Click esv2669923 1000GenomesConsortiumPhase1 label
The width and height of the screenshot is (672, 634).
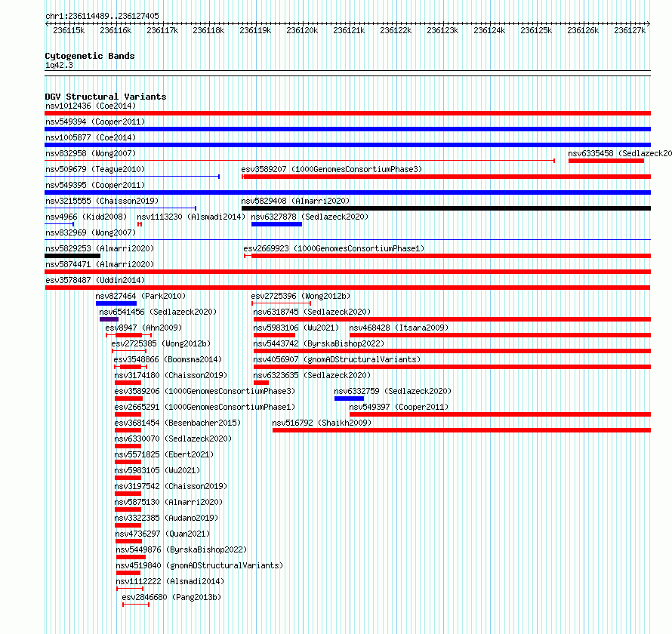(334, 248)
